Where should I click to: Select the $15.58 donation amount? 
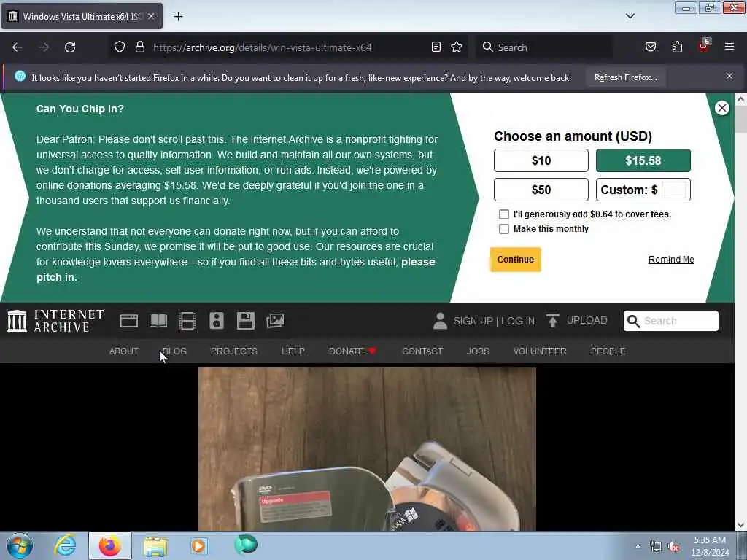pyautogui.click(x=643, y=160)
